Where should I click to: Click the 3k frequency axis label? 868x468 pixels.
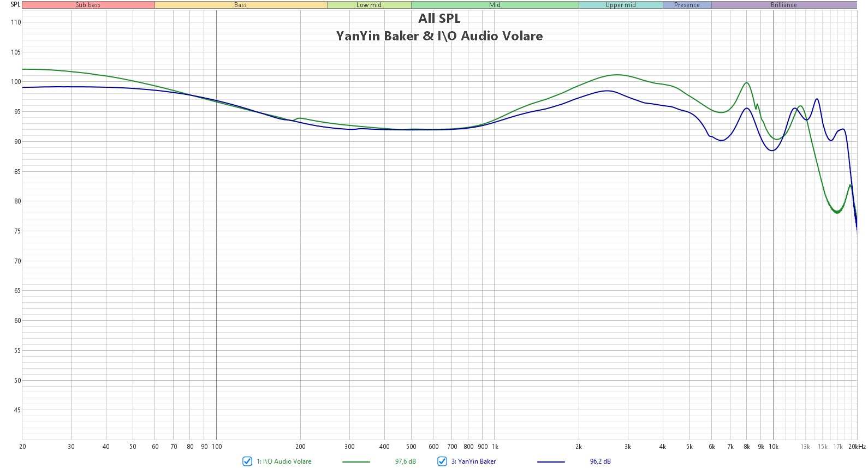point(628,447)
